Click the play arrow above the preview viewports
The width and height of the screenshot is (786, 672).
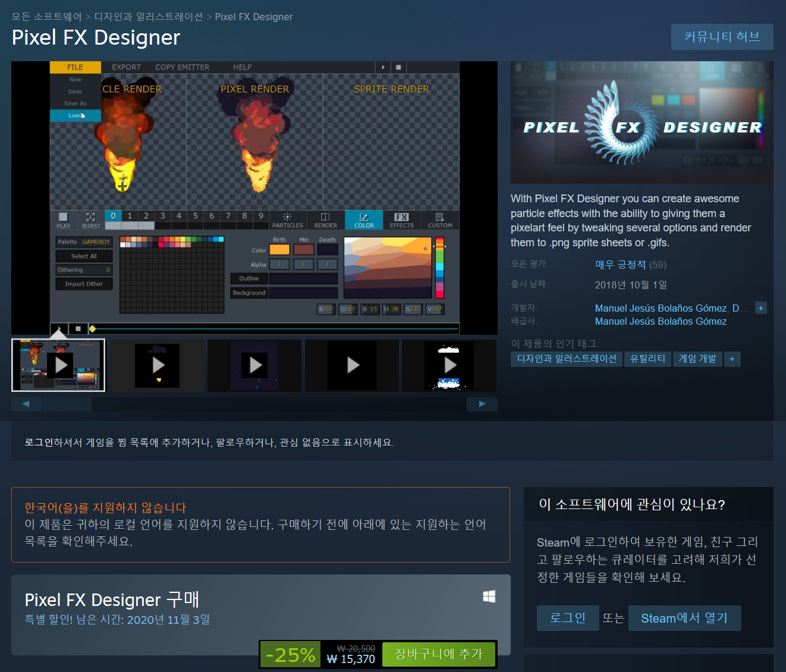tap(383, 67)
